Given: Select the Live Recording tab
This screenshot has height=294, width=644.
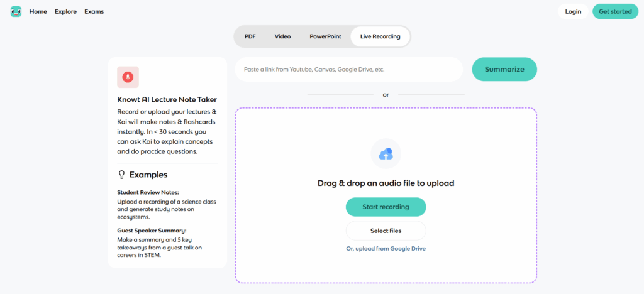Looking at the screenshot, I should coord(380,36).
